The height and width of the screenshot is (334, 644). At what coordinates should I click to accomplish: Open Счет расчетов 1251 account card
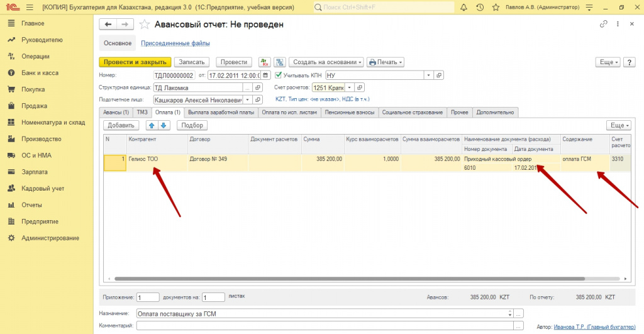tap(360, 87)
